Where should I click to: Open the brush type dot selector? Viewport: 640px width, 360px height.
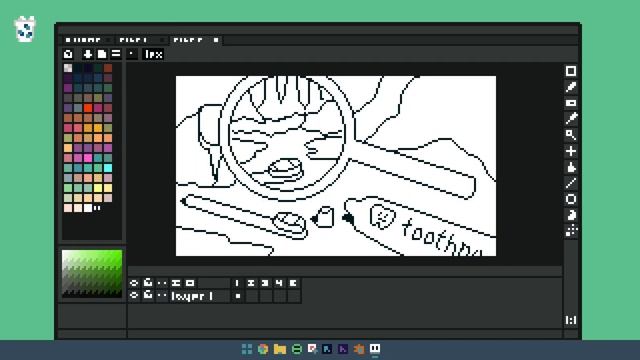point(131,54)
